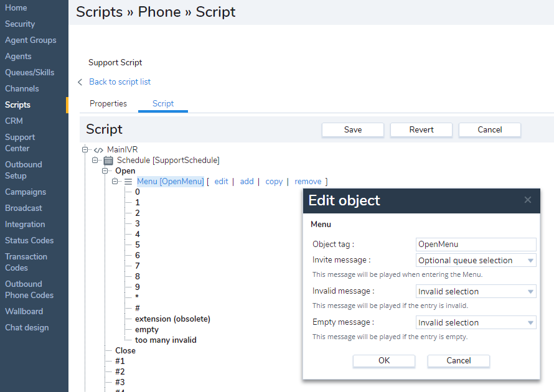This screenshot has width=554, height=392.
Task: Click the copy link for OpenMenu
Action: click(274, 182)
